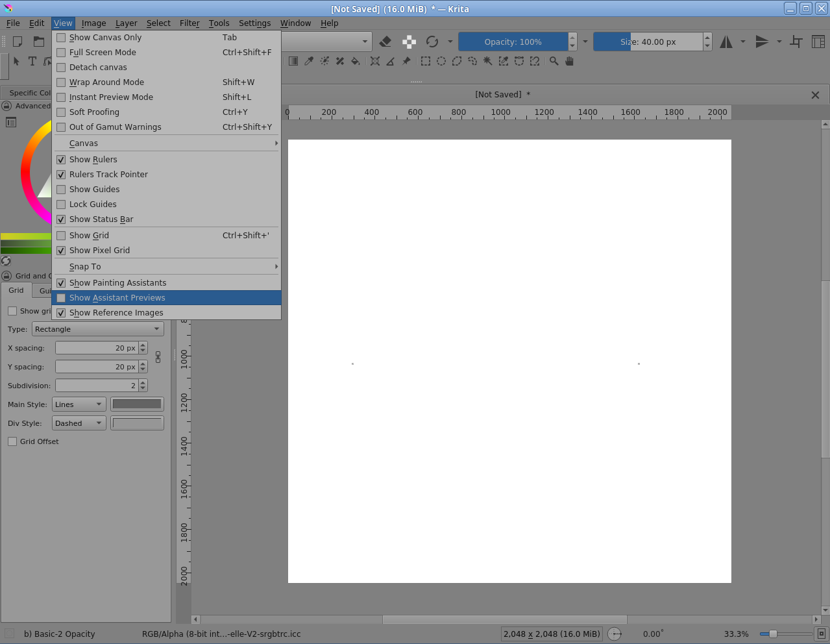Open the Settings menu

tap(254, 23)
